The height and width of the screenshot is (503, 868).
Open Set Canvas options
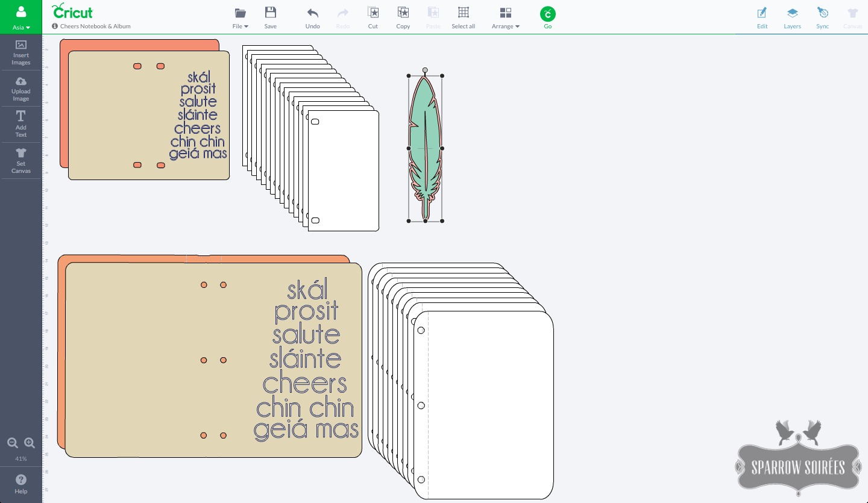21,160
